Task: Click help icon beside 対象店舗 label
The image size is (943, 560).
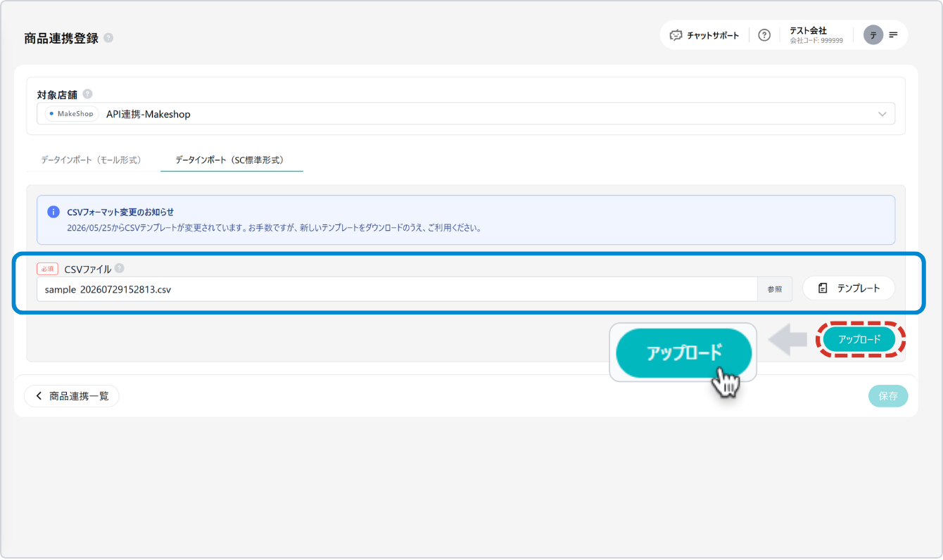Action: 87,94
